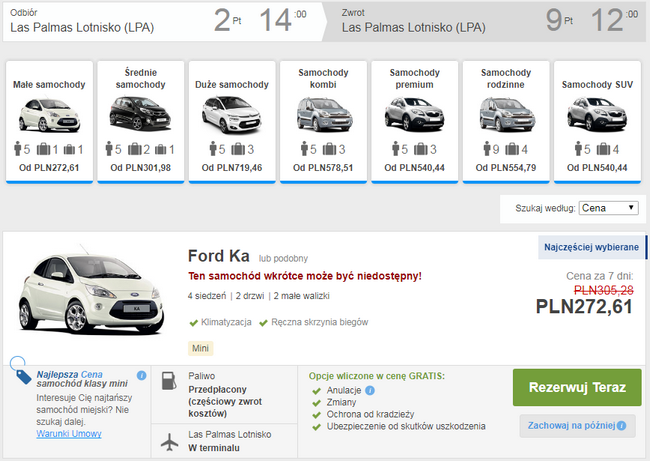Click the Opel thumbnail in Samochody premium
650x461 pixels.
pyautogui.click(x=415, y=114)
